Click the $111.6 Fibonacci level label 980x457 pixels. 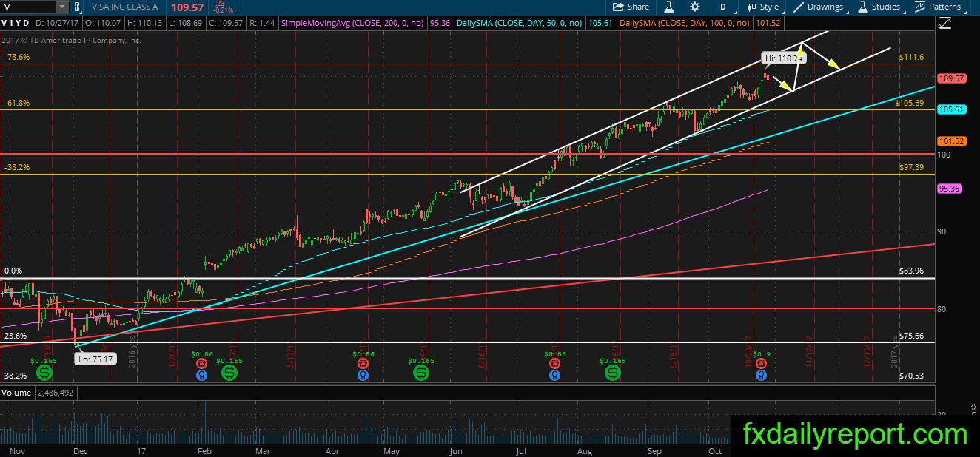point(911,57)
